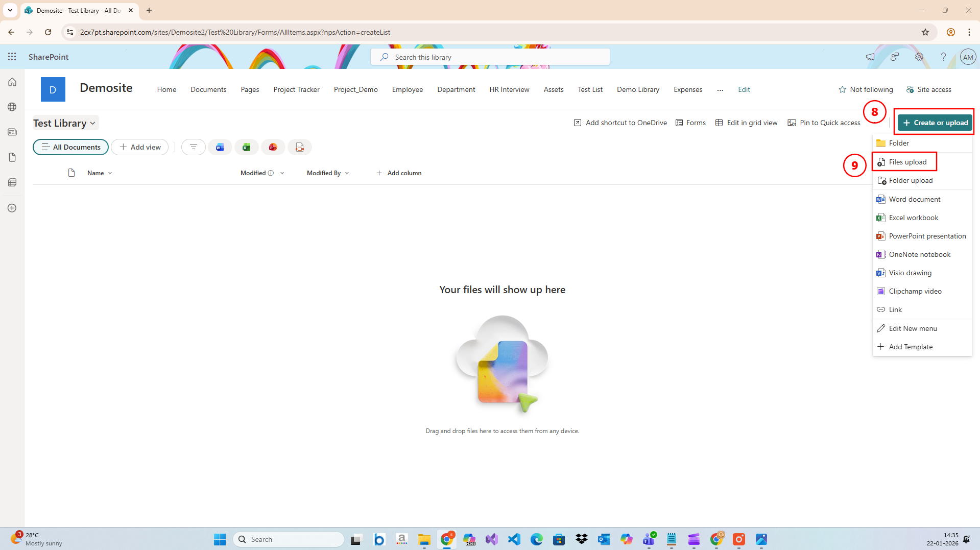Create a Clipchamp video
This screenshot has height=550, width=980.
coord(922,291)
